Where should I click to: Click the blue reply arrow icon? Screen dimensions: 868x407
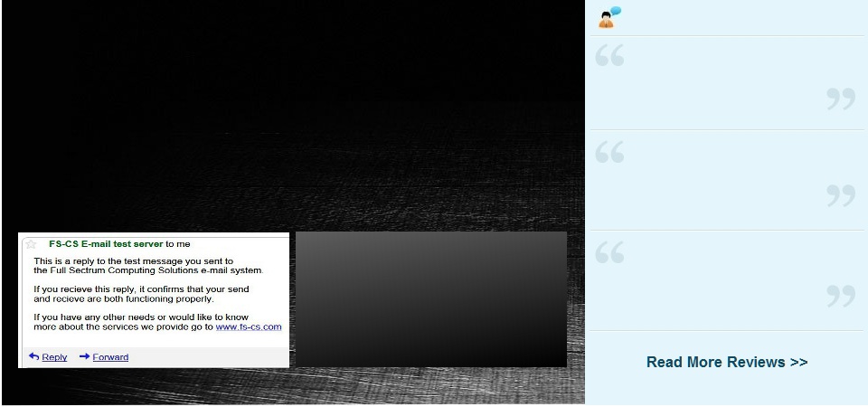tap(34, 356)
